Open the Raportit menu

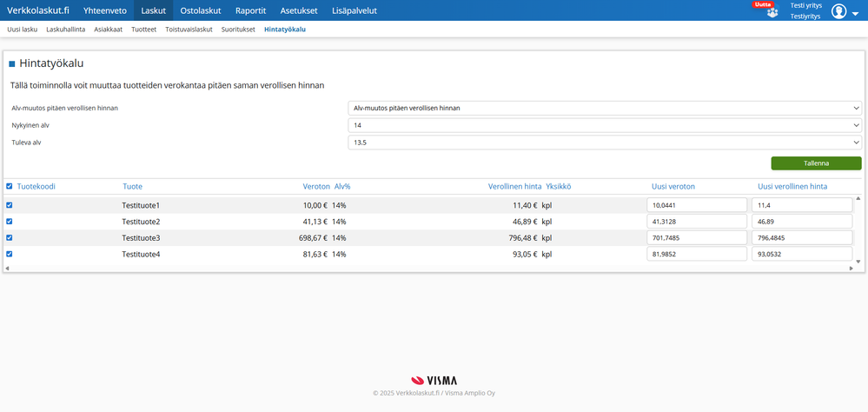point(250,10)
